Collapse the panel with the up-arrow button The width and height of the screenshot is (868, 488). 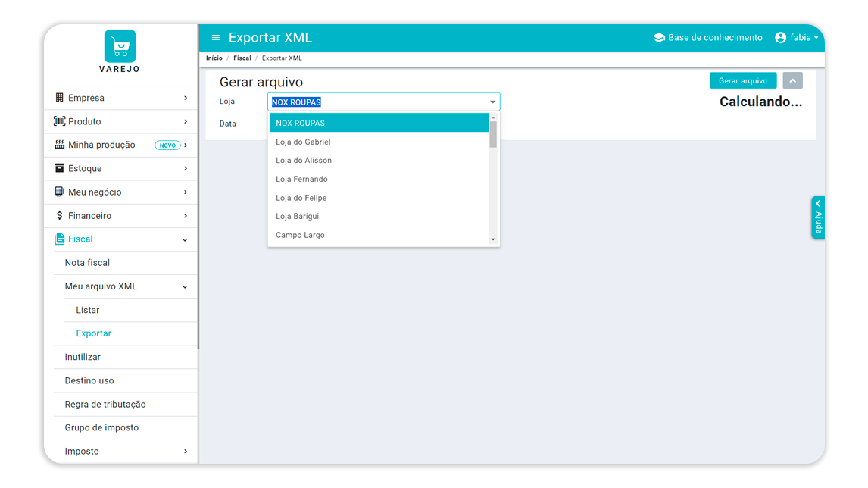point(793,81)
